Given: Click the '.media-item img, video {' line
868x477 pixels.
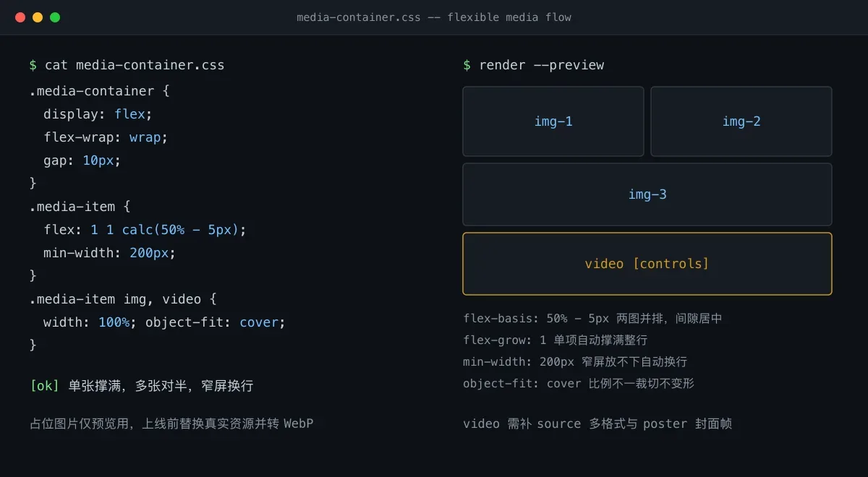Looking at the screenshot, I should click(x=123, y=299).
